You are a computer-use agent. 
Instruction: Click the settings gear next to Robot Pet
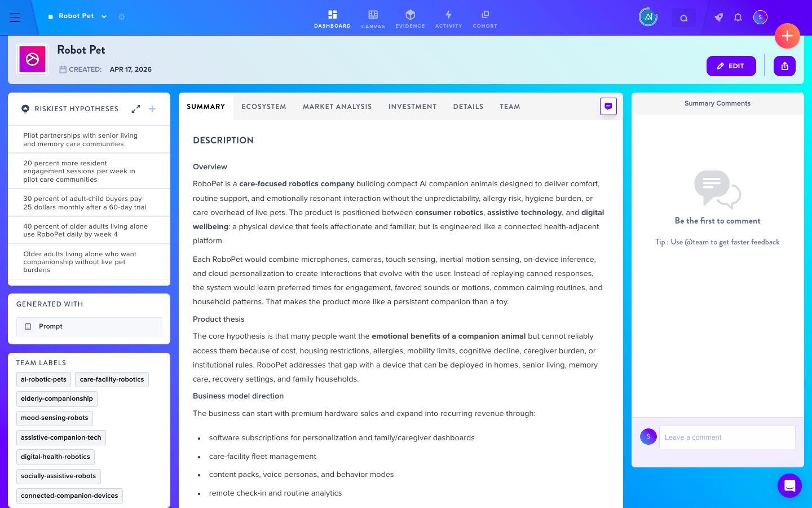click(122, 17)
